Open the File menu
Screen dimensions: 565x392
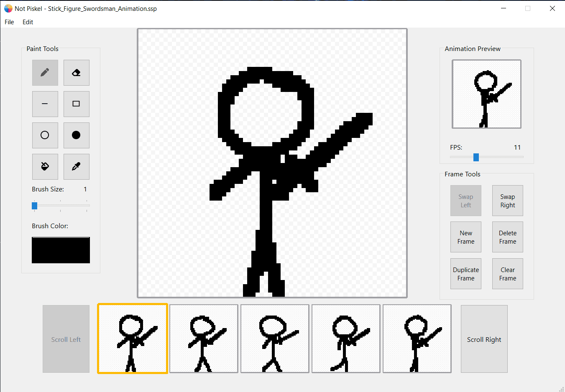(9, 22)
